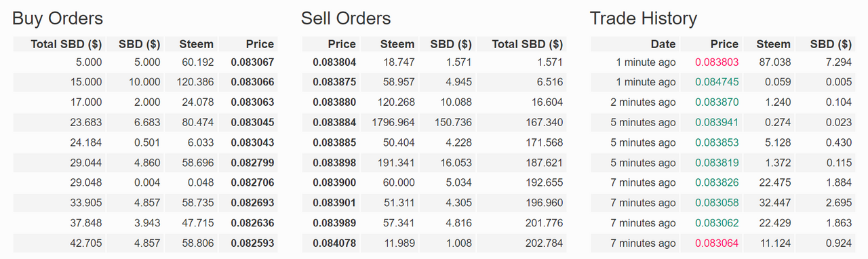Select sell order price 0.083884

coord(334,123)
